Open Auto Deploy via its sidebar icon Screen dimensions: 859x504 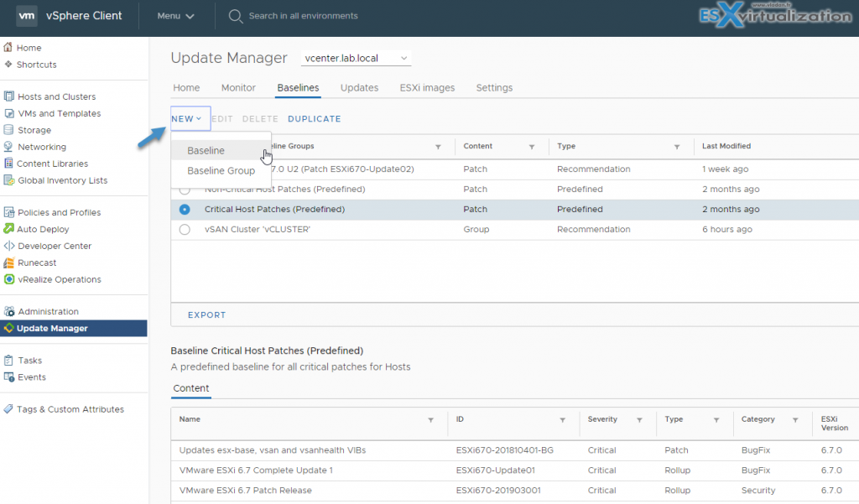tap(9, 229)
